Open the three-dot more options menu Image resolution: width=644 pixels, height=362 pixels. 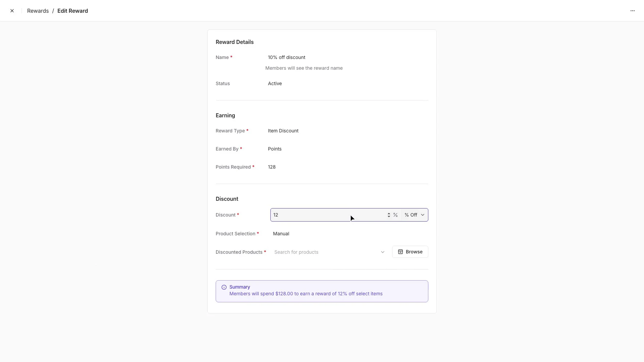click(x=633, y=11)
